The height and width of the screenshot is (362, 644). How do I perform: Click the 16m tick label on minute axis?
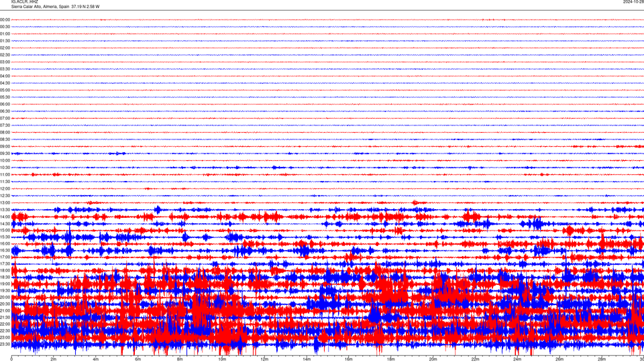[349, 359]
